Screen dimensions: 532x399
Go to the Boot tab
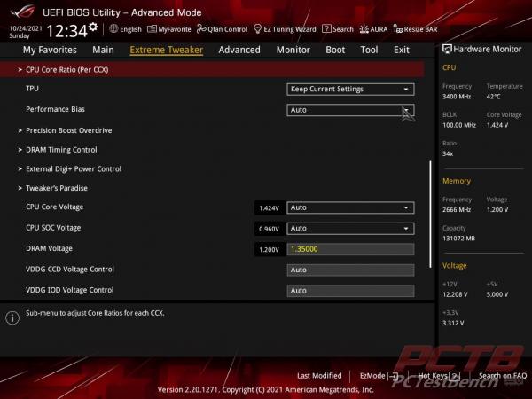[335, 50]
